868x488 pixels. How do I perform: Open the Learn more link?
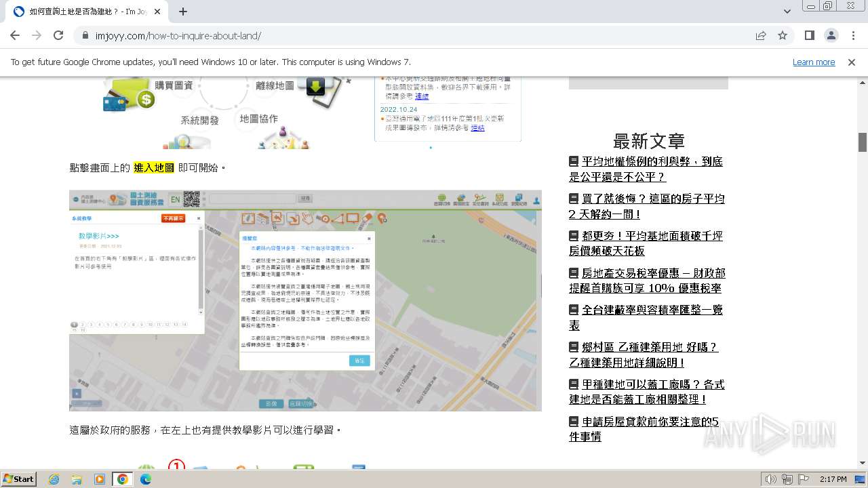(x=814, y=62)
